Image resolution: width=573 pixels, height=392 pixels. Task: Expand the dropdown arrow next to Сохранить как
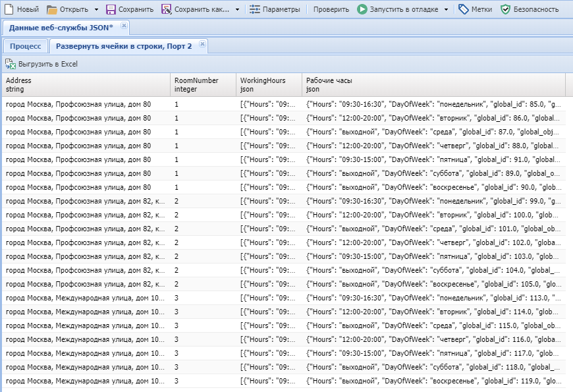click(236, 10)
